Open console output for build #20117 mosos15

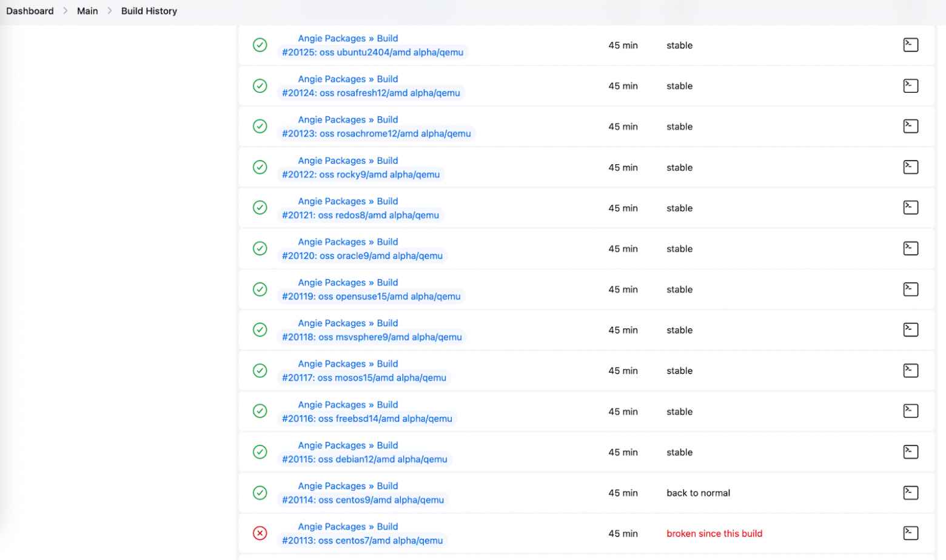pos(910,370)
